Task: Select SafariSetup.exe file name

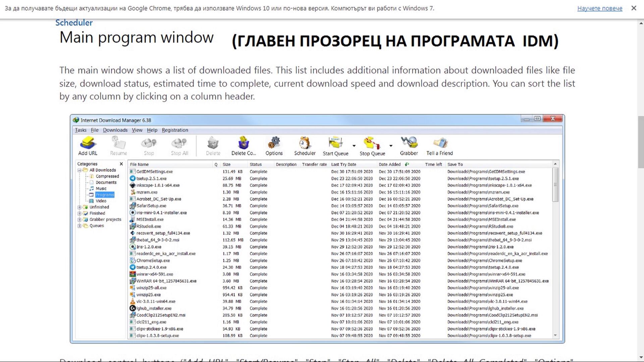Action: (x=151, y=206)
